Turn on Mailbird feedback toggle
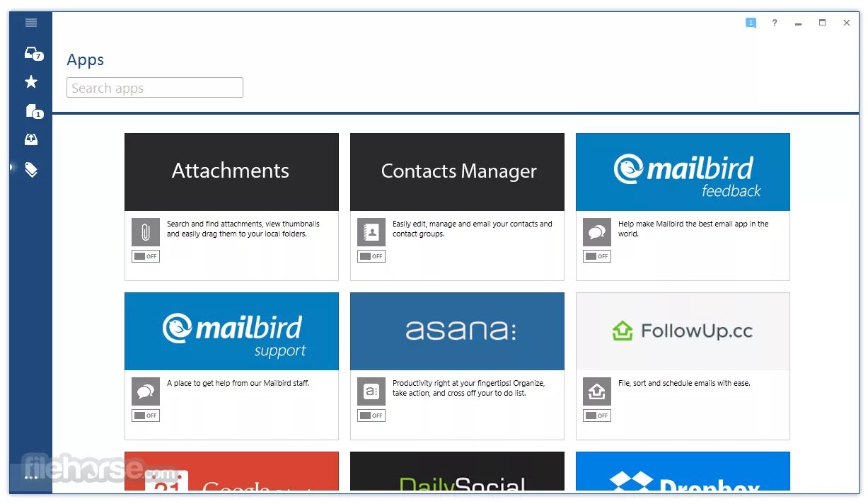The height and width of the screenshot is (504, 868). point(597,256)
